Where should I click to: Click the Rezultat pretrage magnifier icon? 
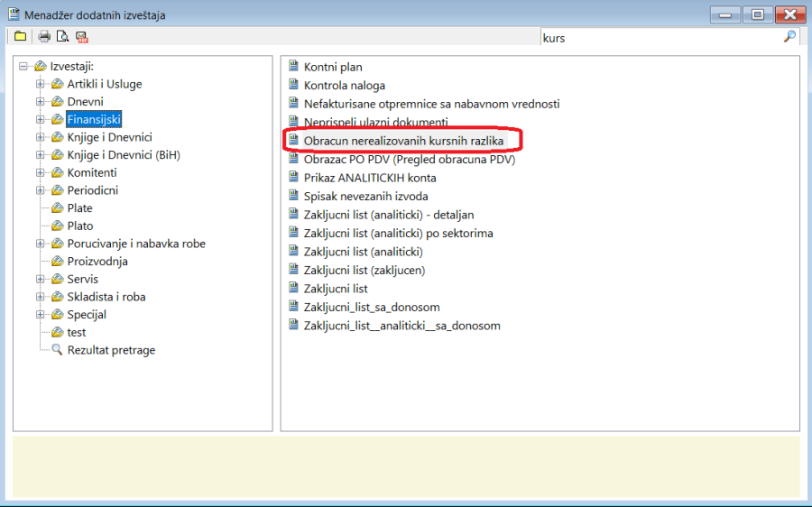pos(57,349)
